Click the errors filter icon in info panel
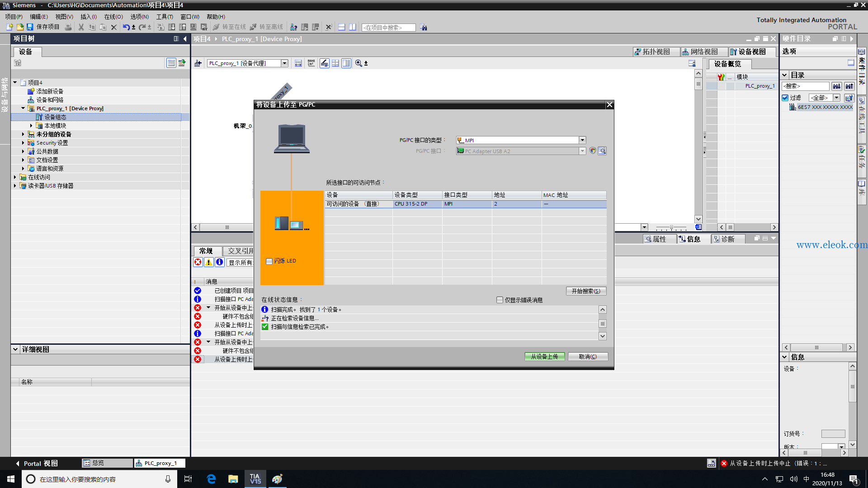 click(198, 262)
